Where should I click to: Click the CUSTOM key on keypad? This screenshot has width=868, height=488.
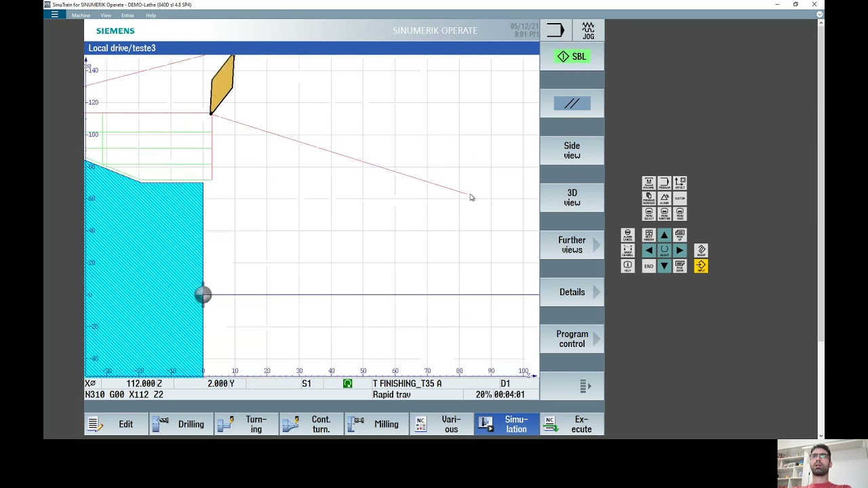click(x=679, y=199)
